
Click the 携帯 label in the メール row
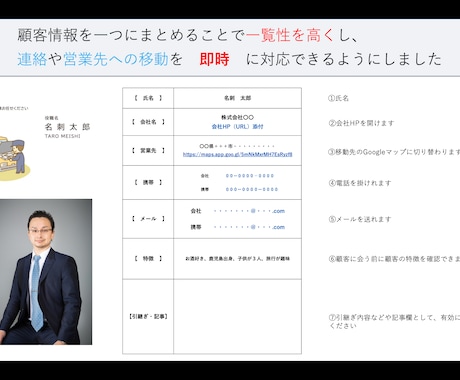[x=196, y=227]
